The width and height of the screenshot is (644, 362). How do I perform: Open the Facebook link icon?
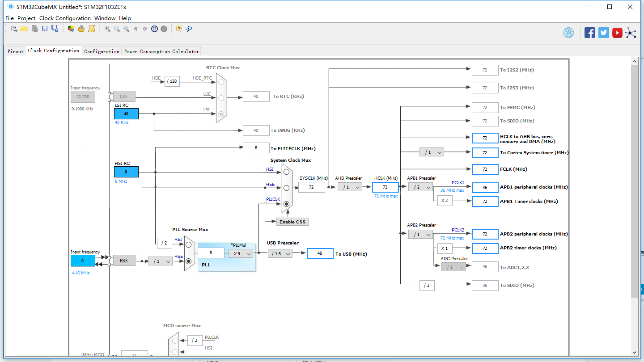(590, 33)
